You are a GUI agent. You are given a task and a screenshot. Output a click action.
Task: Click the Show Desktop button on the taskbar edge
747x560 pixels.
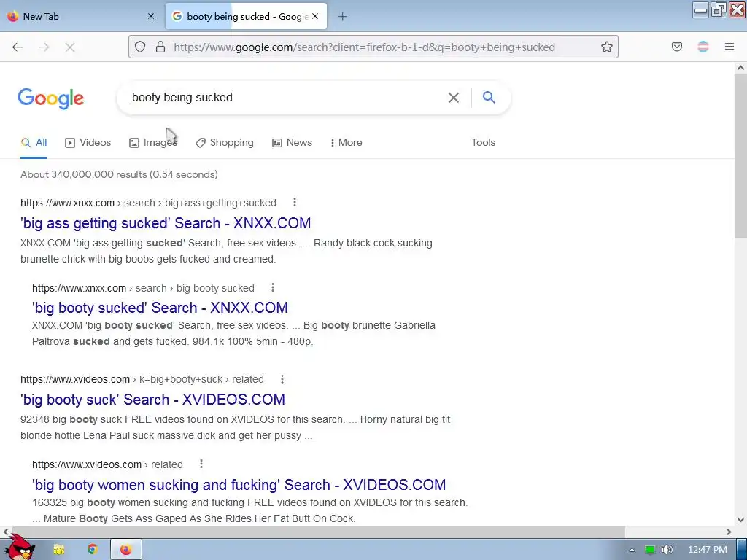point(742,550)
